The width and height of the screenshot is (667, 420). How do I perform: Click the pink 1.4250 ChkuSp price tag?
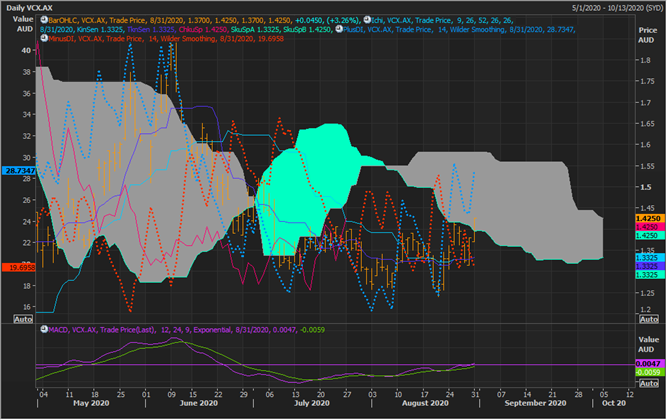tap(650, 227)
